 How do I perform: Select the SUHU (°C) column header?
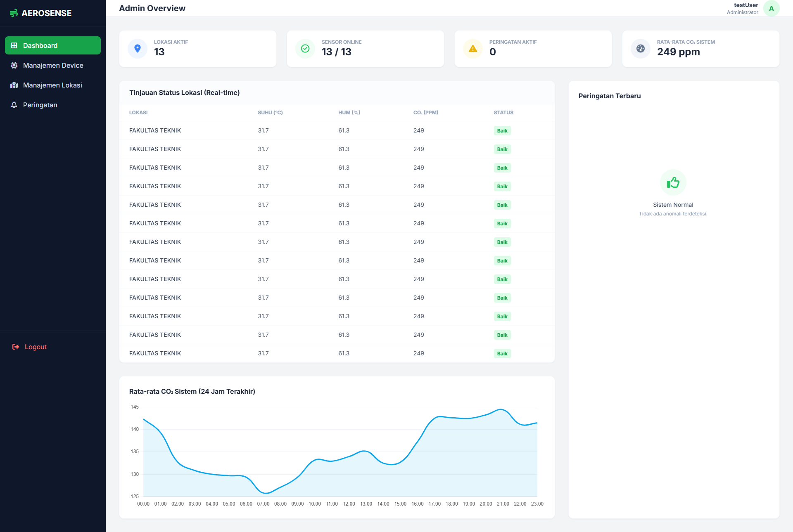tap(270, 112)
